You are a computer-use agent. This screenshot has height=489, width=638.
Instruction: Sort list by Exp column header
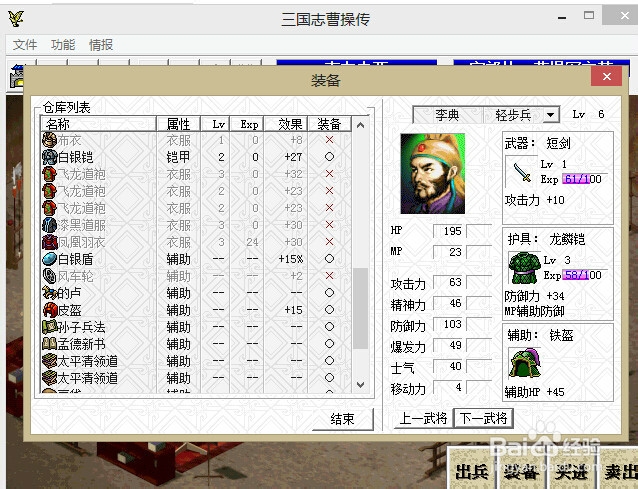click(247, 124)
